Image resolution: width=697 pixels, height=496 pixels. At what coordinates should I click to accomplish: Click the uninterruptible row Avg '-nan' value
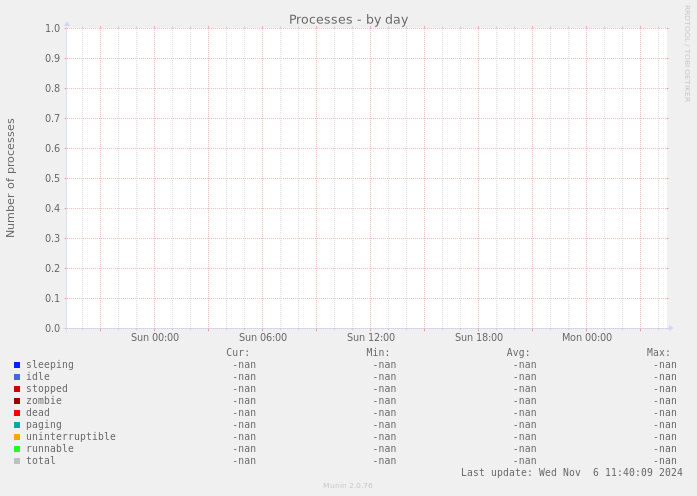pos(525,437)
